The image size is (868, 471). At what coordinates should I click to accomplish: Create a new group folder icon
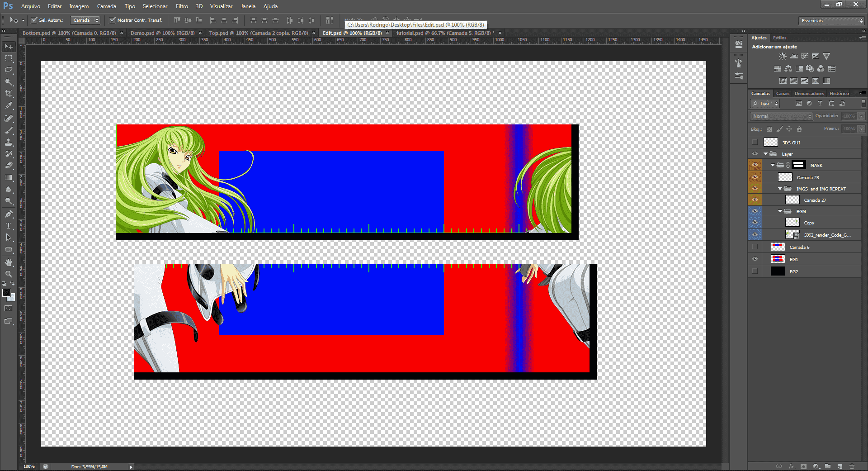(x=827, y=466)
